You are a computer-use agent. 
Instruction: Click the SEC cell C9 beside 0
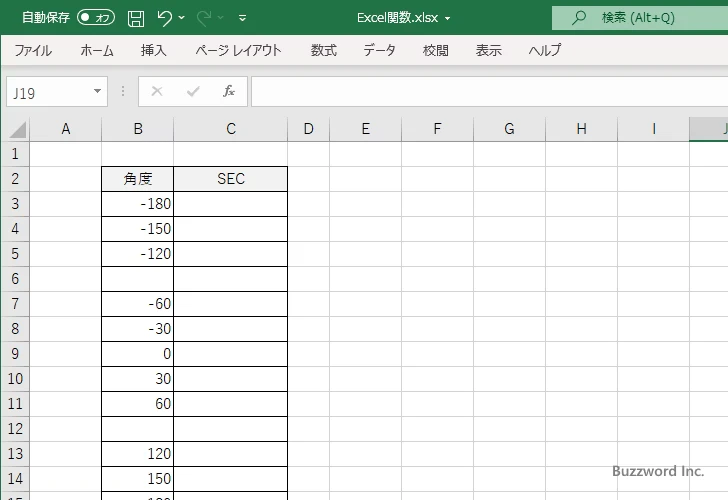pyautogui.click(x=231, y=354)
